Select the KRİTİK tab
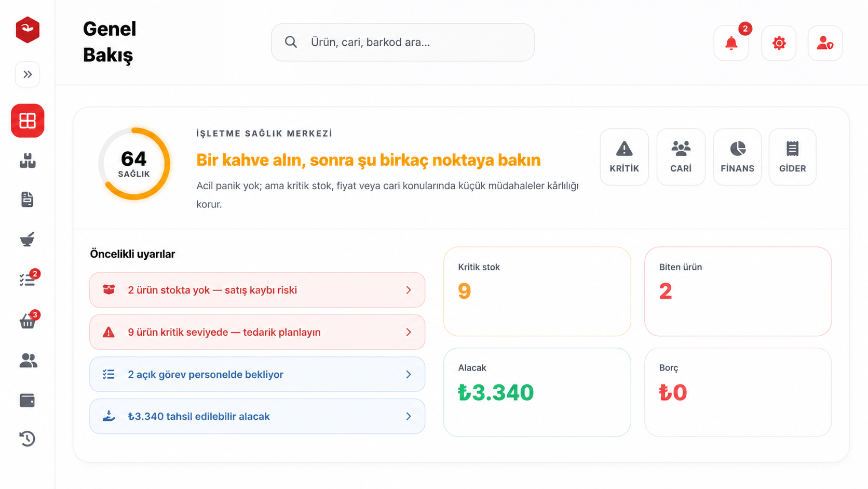The image size is (868, 489). [x=625, y=157]
